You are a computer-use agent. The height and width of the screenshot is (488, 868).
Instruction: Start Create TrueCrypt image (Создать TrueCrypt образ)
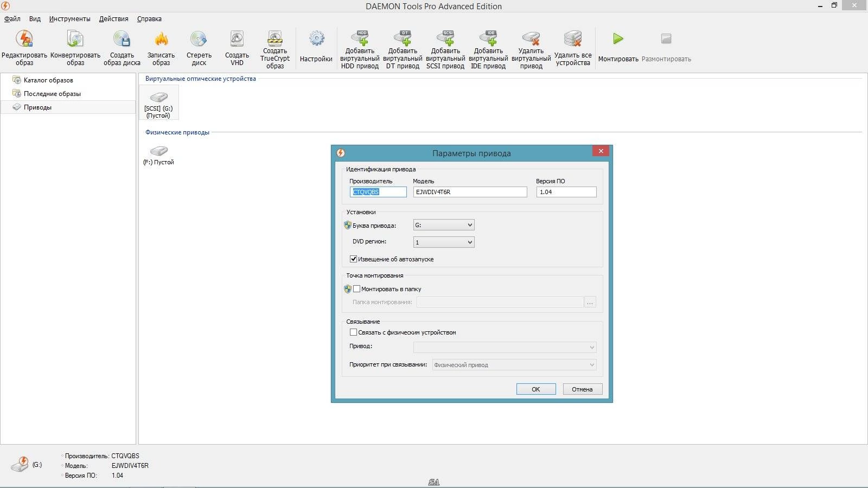pyautogui.click(x=275, y=49)
